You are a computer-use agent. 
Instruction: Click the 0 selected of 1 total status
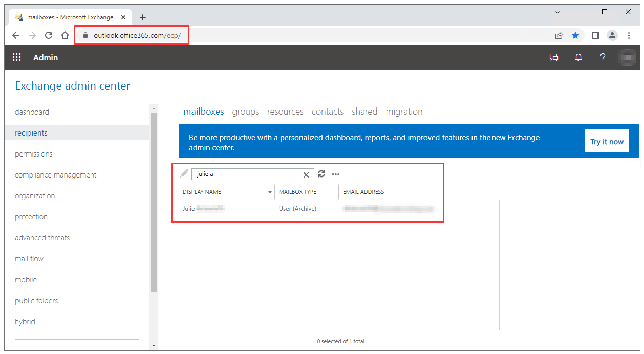[x=340, y=341]
